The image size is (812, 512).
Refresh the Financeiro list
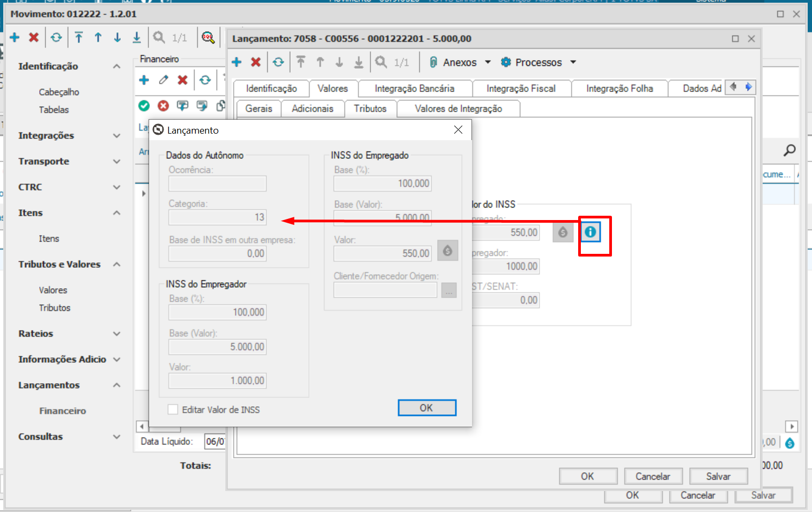click(205, 80)
